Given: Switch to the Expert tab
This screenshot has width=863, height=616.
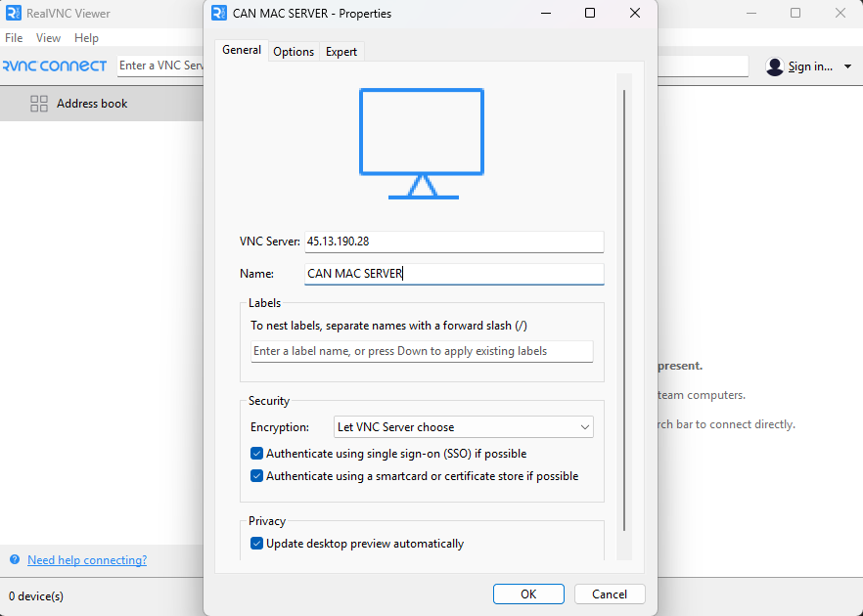Looking at the screenshot, I should click(x=341, y=52).
